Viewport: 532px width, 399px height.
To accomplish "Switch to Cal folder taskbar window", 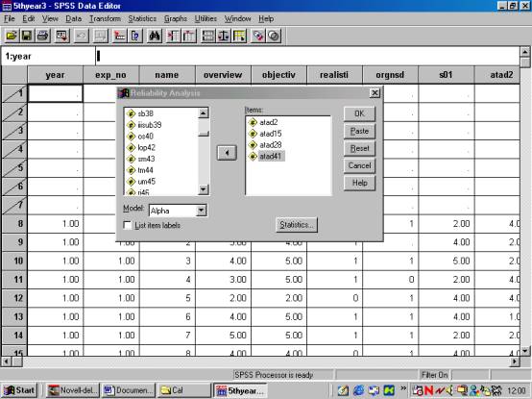I will (x=183, y=390).
